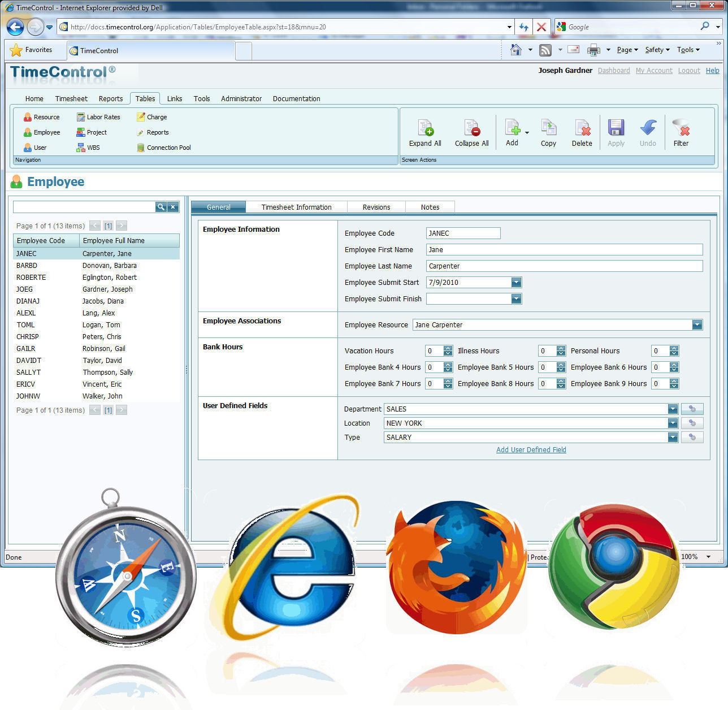The width and height of the screenshot is (728, 710).
Task: Open the Resource table navigation icon
Action: [x=28, y=117]
